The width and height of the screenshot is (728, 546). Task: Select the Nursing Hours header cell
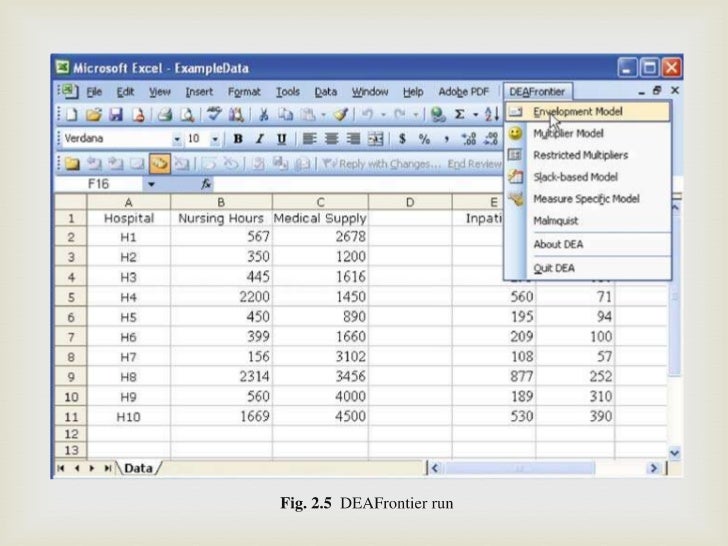tap(221, 218)
